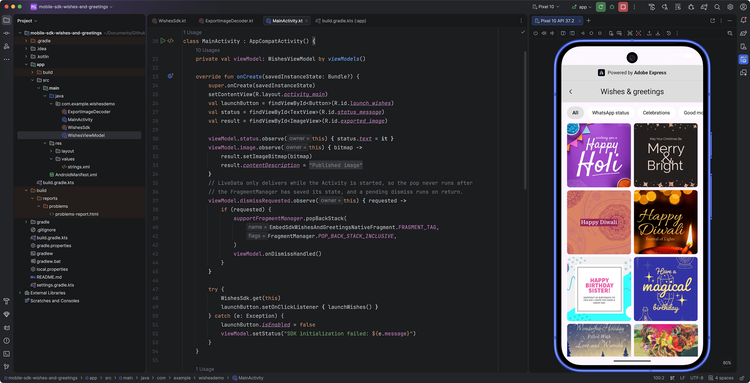Viewport: 750px width, 383px height.
Task: Open the Project view dropdown
Action: coord(27,21)
